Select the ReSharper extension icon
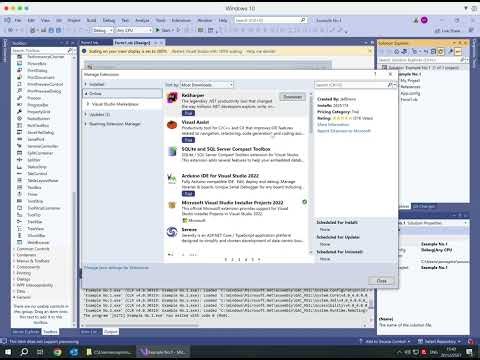Viewport: 480px width, 360px height. (x=172, y=98)
